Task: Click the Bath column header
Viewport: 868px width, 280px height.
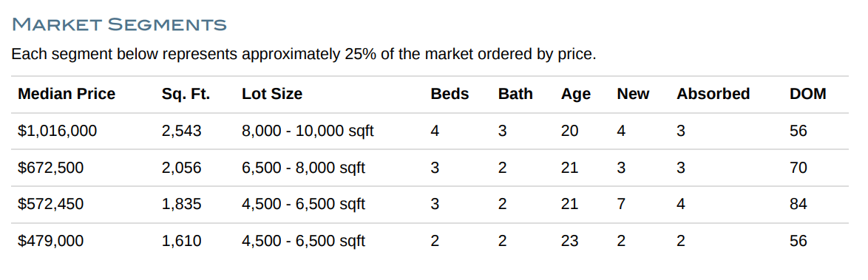Action: point(515,94)
